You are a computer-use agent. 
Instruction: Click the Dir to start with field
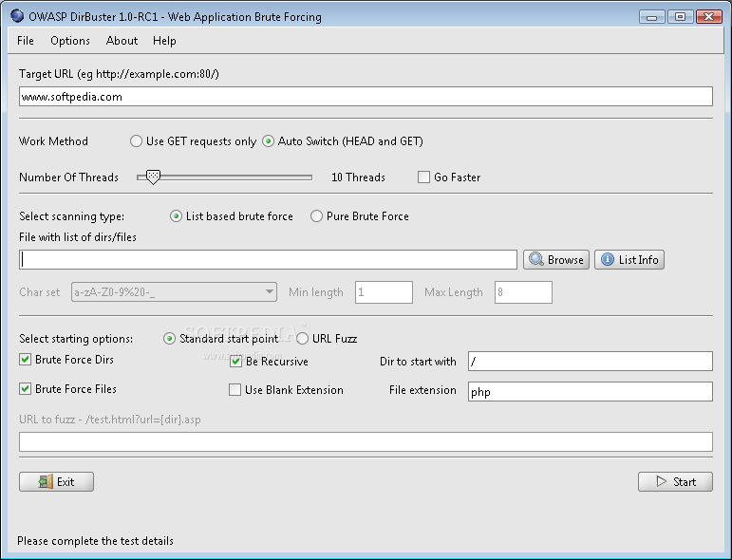(x=591, y=362)
